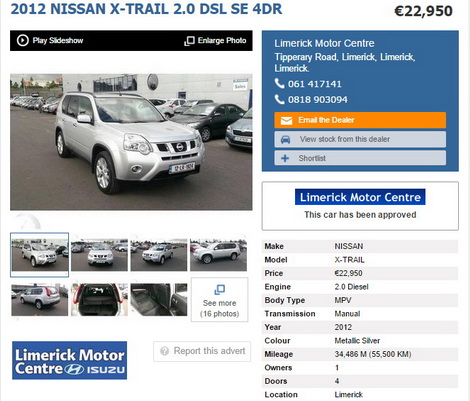Click the envelope icon on Email the Dealer

(x=286, y=120)
